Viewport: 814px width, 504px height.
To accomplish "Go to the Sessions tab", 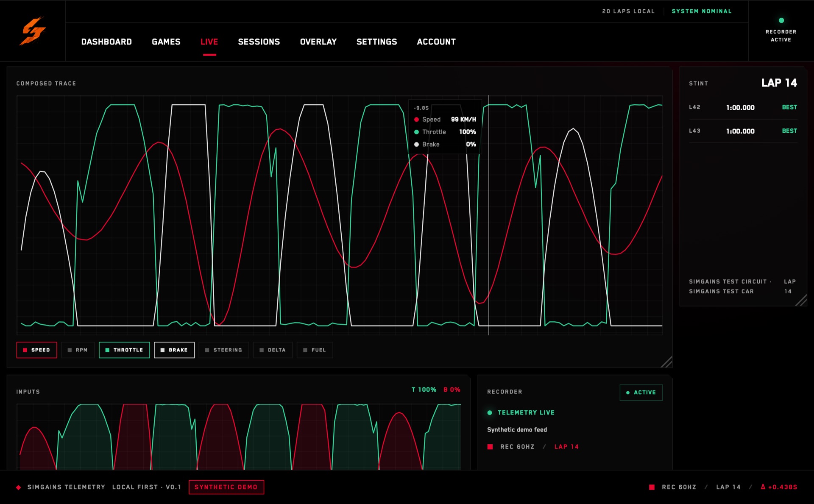I will [x=259, y=42].
